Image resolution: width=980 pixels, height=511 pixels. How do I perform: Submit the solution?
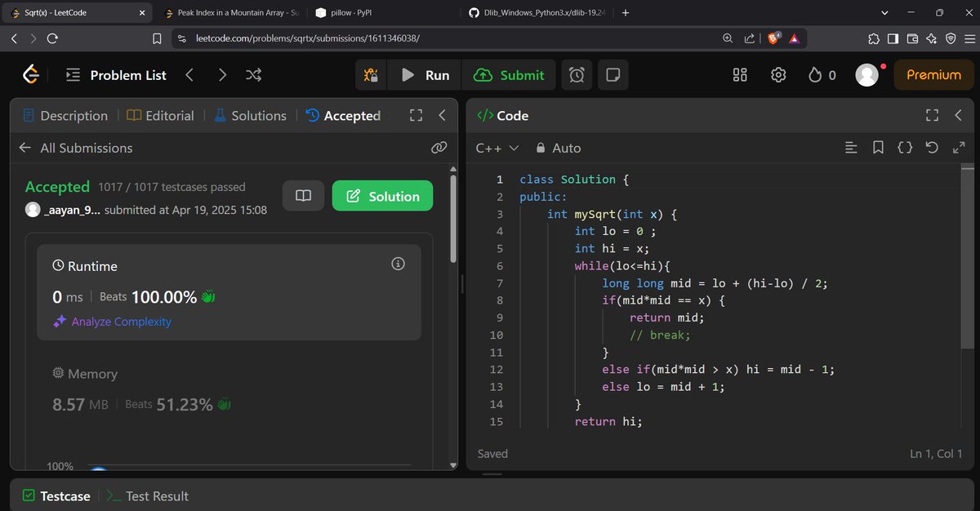pos(509,75)
